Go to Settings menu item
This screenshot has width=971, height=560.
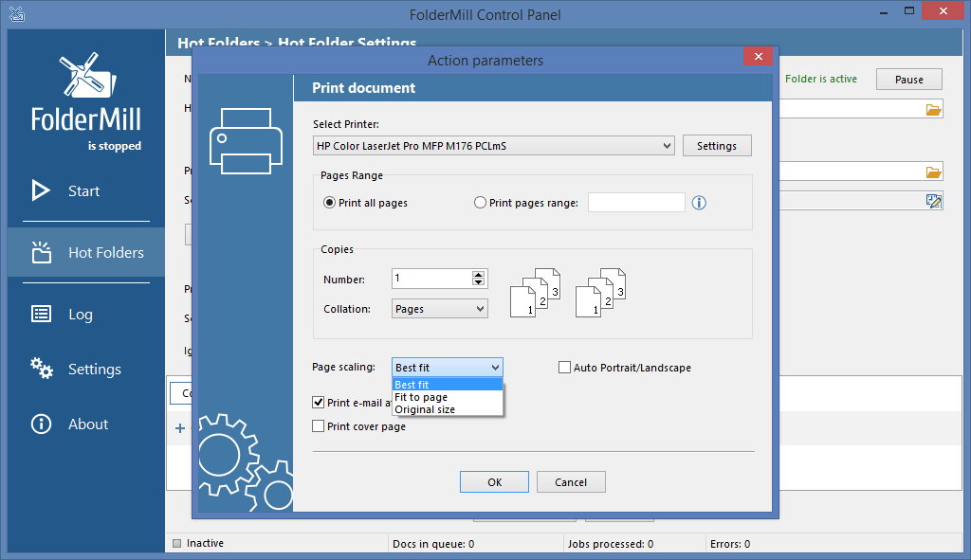click(x=95, y=370)
